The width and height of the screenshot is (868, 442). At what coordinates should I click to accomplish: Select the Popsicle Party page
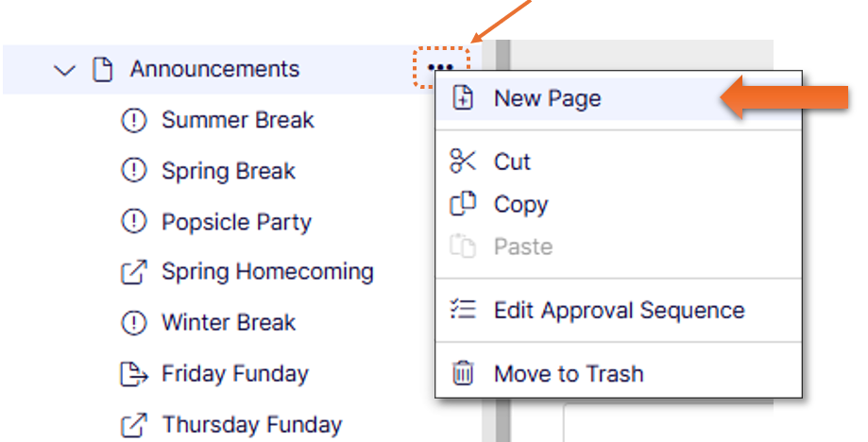236,222
